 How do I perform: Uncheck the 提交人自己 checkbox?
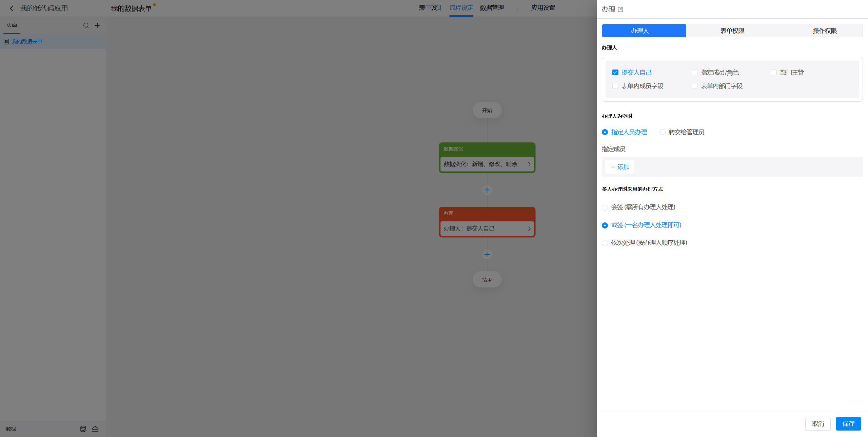tap(615, 73)
